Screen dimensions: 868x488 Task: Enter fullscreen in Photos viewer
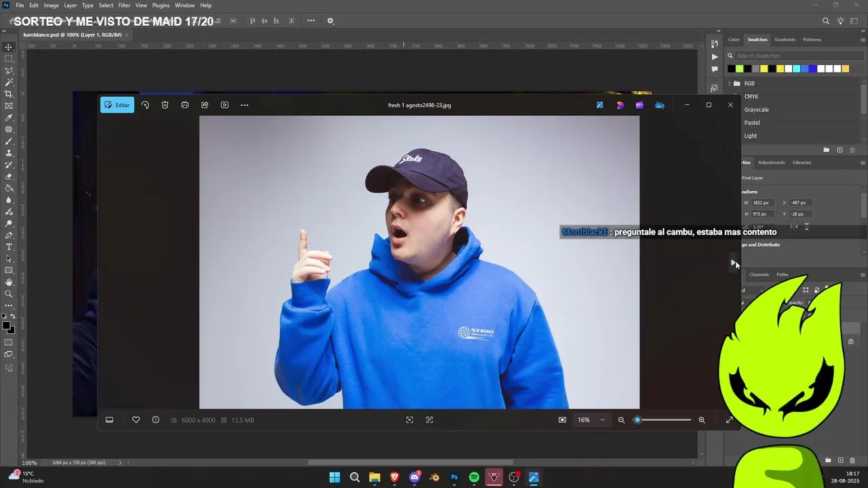(730, 420)
